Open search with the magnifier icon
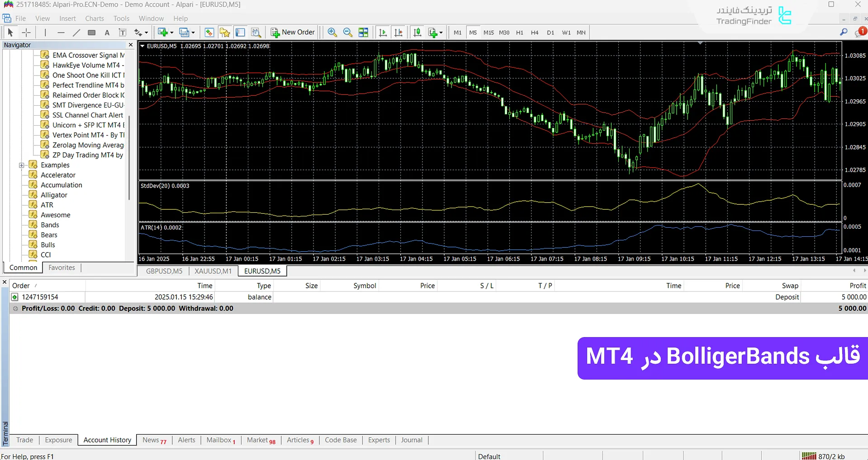The image size is (868, 460). click(844, 32)
